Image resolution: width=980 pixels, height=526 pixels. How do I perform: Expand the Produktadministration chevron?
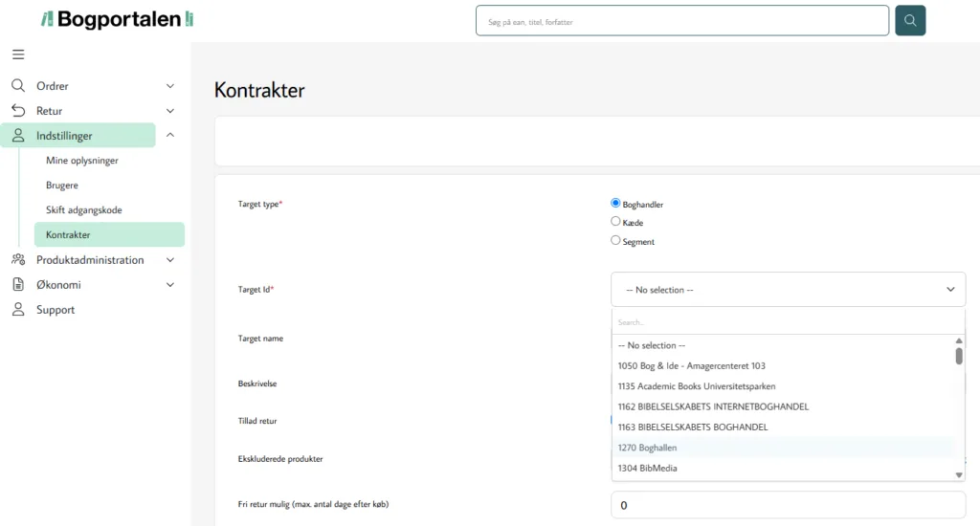[170, 260]
